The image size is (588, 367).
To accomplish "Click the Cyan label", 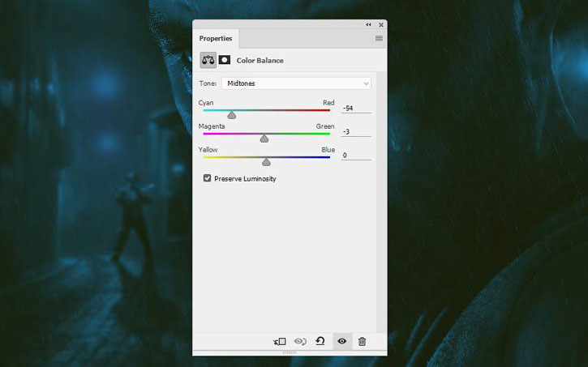I will click(206, 103).
